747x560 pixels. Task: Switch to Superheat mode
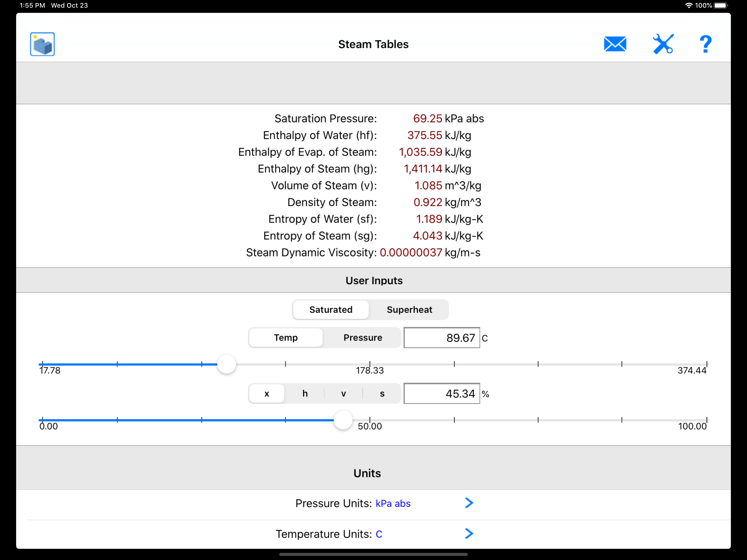(x=409, y=310)
